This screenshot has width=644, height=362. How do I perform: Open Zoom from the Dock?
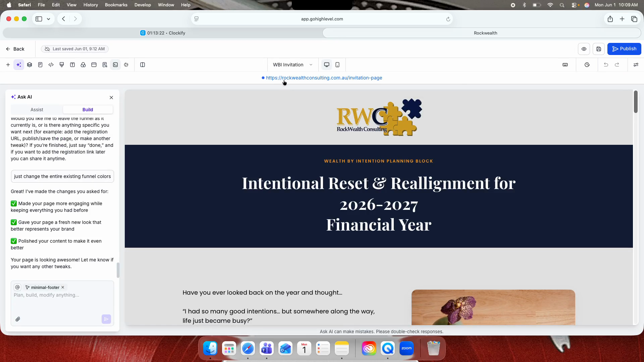(407, 349)
